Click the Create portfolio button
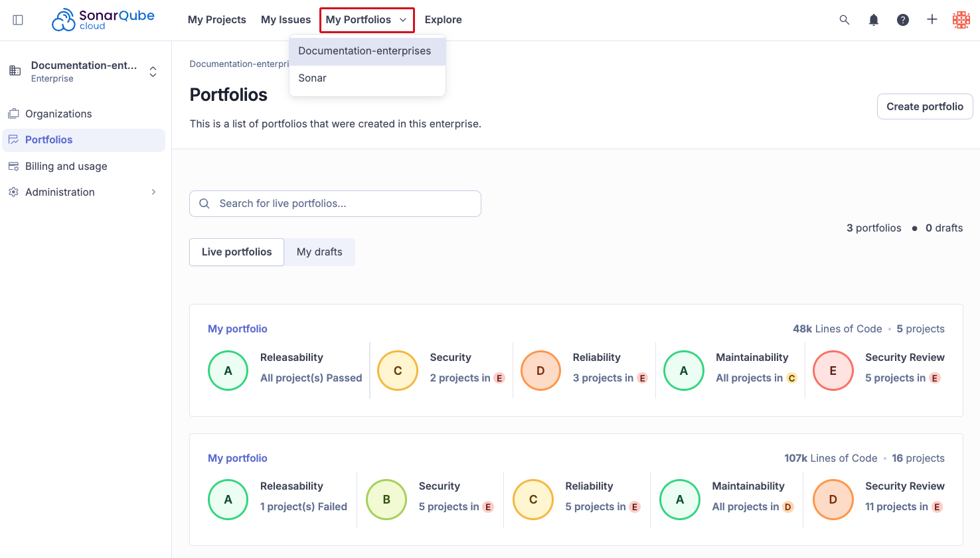 [925, 106]
